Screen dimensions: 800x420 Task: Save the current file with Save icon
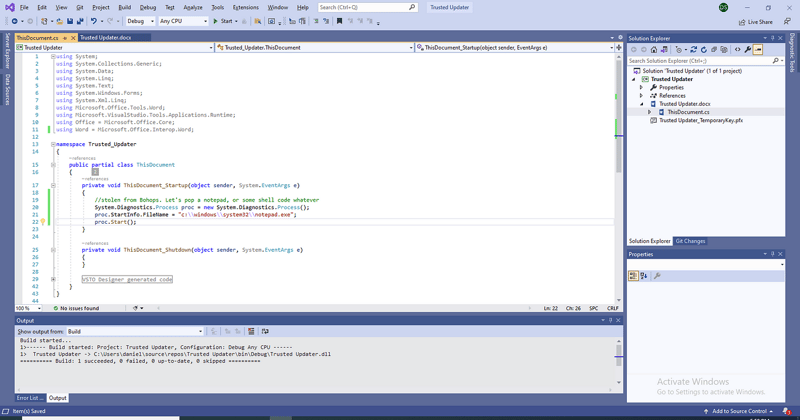point(70,21)
